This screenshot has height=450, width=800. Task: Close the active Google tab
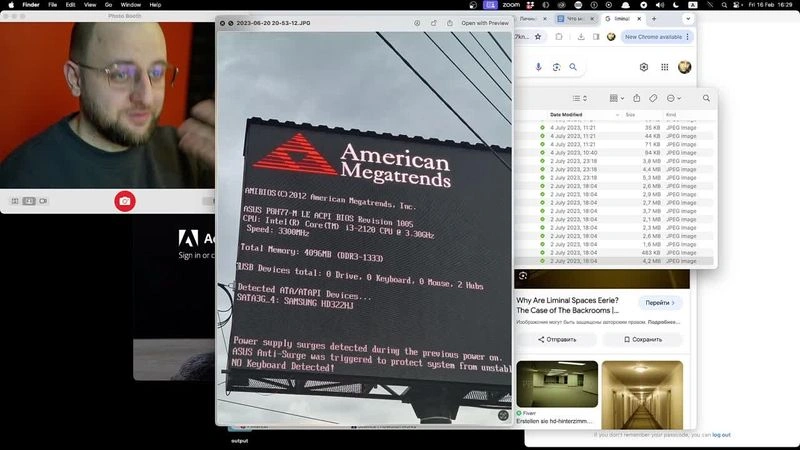point(639,19)
